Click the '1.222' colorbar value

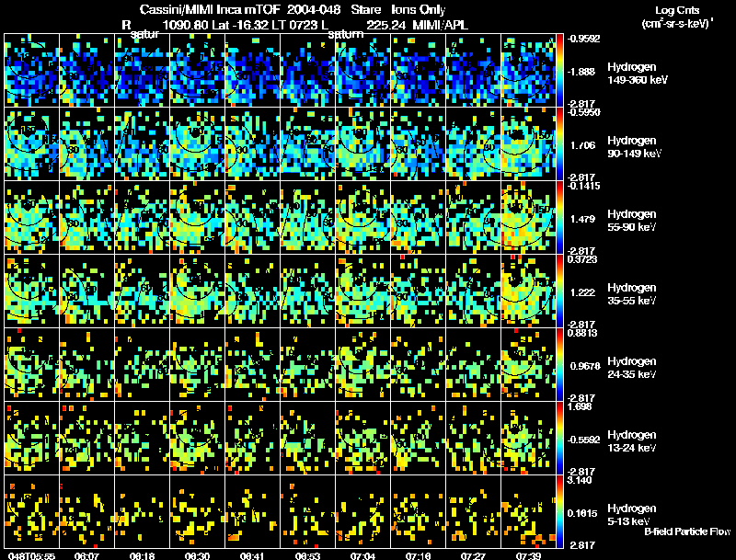click(x=582, y=292)
